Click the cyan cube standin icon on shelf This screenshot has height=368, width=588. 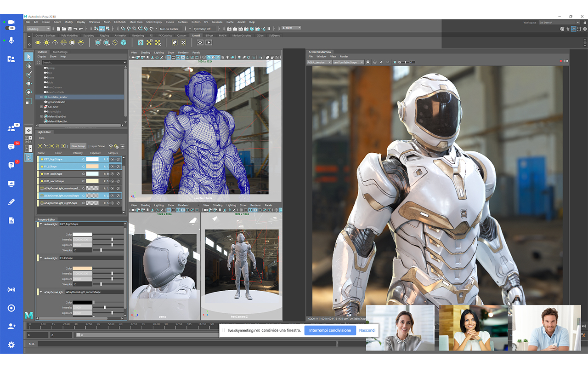[124, 42]
